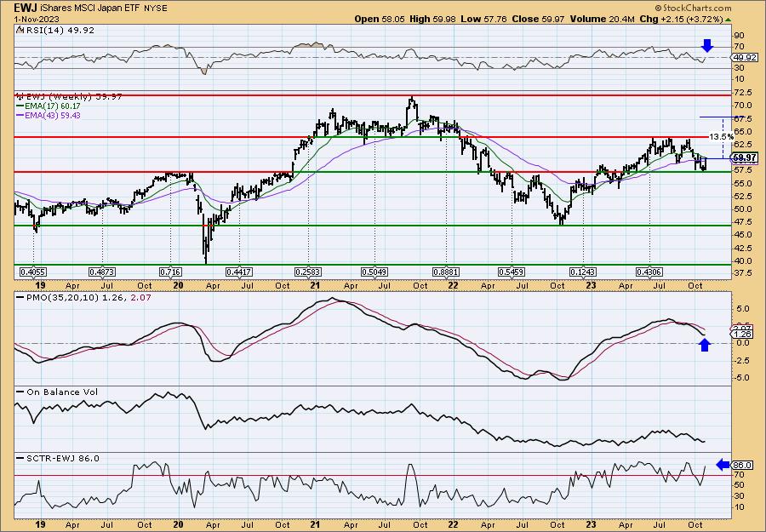
Task: Open the StockCharts.com copyright link
Action: pyautogui.click(x=693, y=8)
